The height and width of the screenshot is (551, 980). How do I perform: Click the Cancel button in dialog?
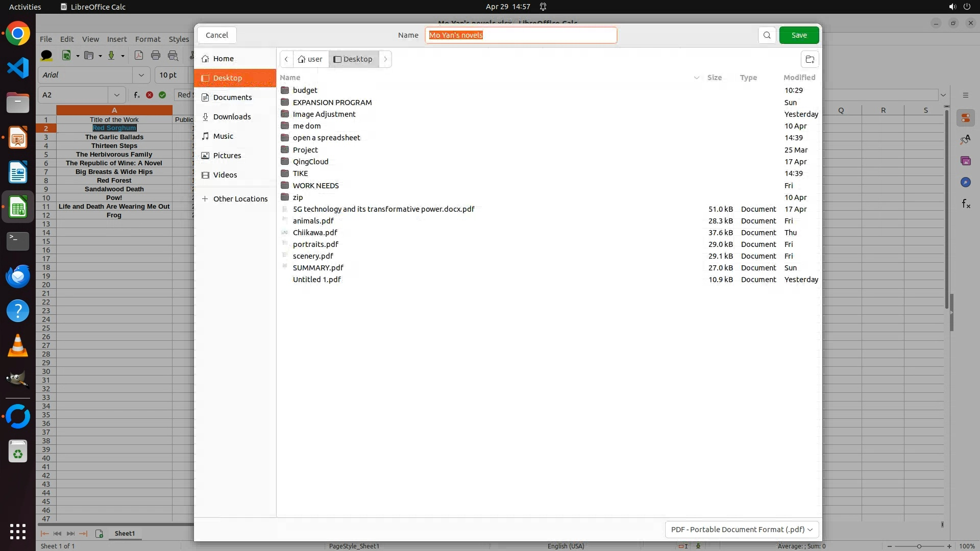[x=216, y=35]
